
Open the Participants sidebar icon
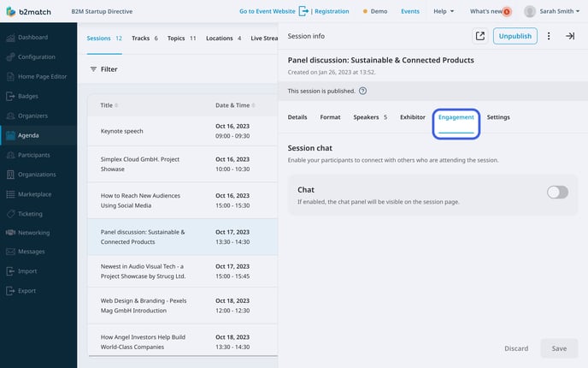(10, 155)
